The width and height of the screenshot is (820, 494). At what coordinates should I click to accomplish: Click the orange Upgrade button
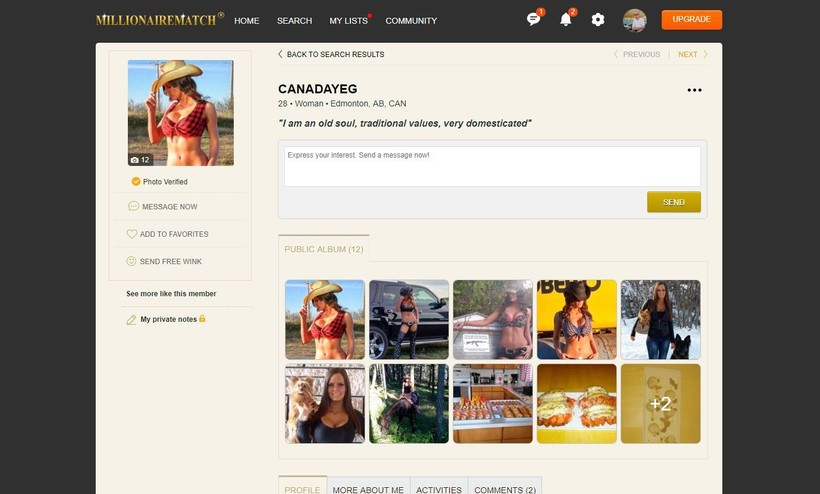point(691,20)
